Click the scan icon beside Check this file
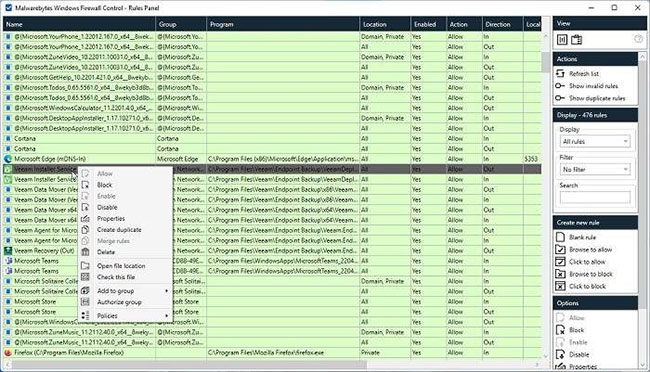 [x=85, y=277]
